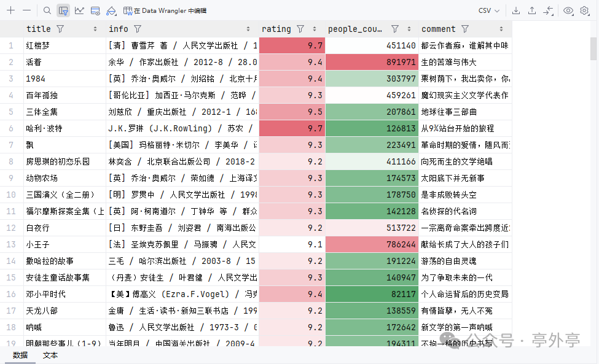Image resolution: width=599 pixels, height=364 pixels.
Task: Sort by the rating column arrows
Action: 315,29
